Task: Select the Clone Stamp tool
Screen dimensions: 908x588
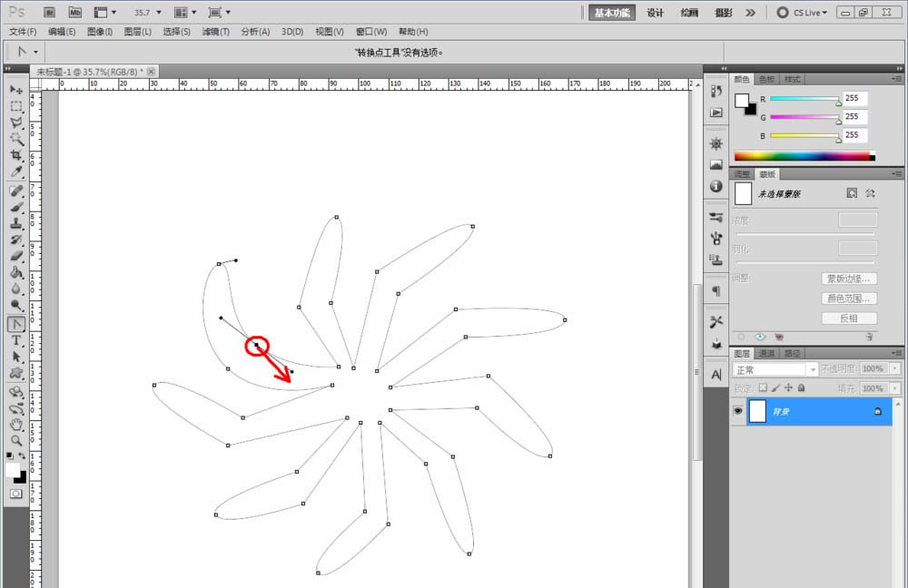Action: 16,223
